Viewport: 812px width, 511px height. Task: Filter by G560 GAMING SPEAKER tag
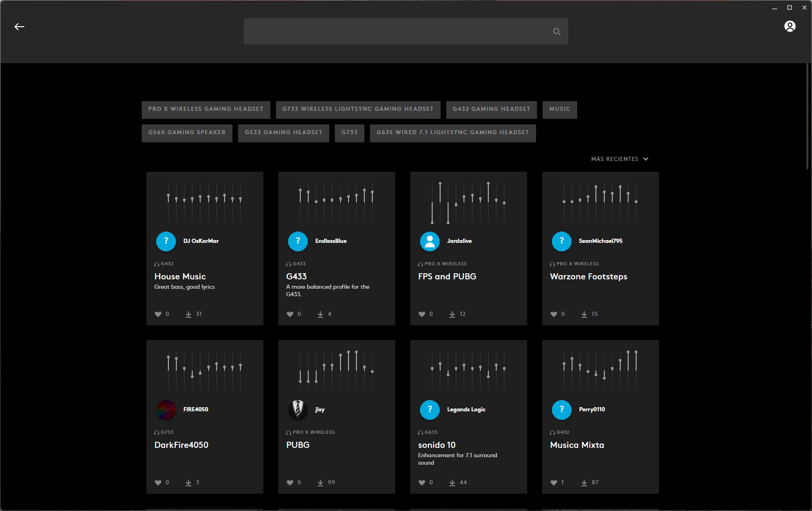[x=187, y=133]
